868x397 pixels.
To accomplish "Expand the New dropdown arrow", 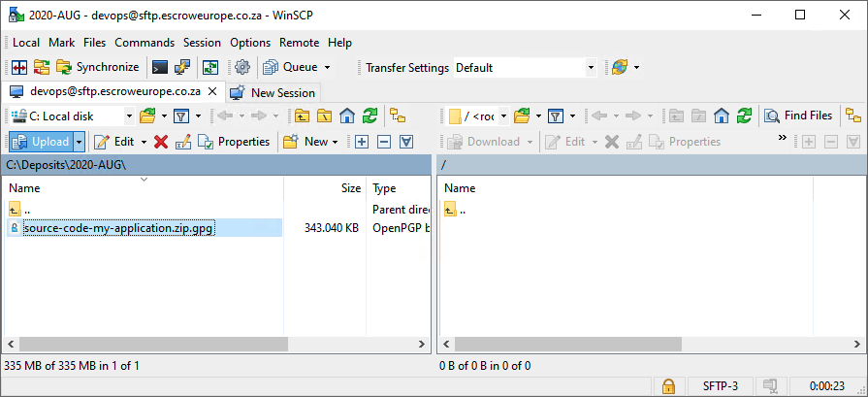I will pos(335,142).
